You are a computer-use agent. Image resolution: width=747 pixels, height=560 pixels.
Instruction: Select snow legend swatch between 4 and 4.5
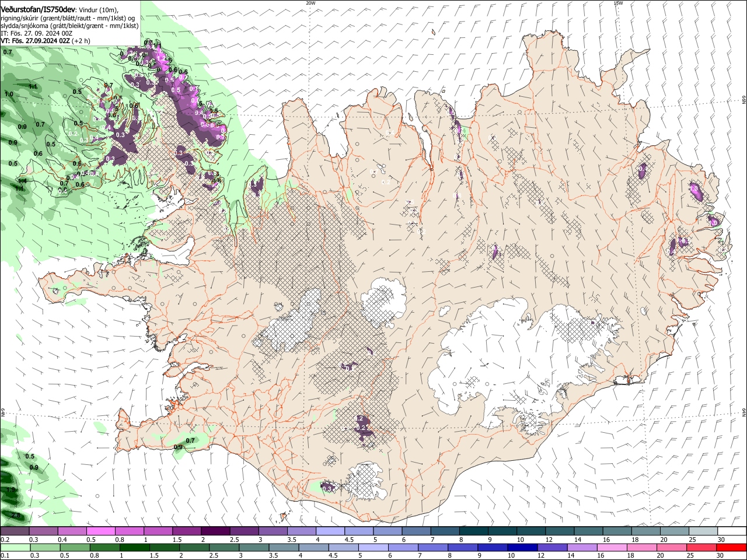coord(330,531)
